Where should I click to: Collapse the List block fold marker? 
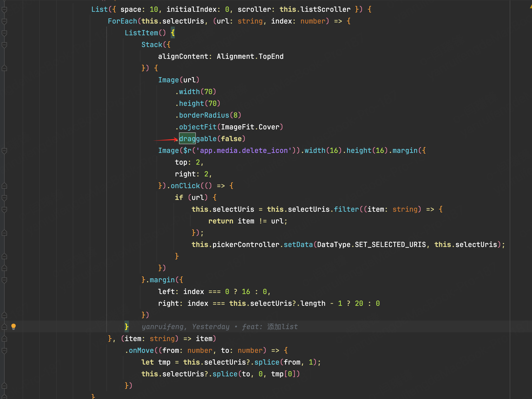(4, 10)
